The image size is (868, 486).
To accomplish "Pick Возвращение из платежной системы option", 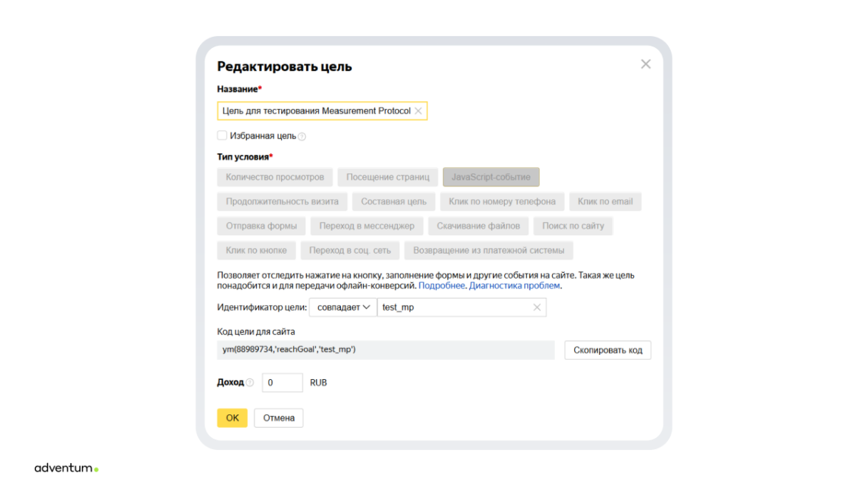I will coord(489,250).
